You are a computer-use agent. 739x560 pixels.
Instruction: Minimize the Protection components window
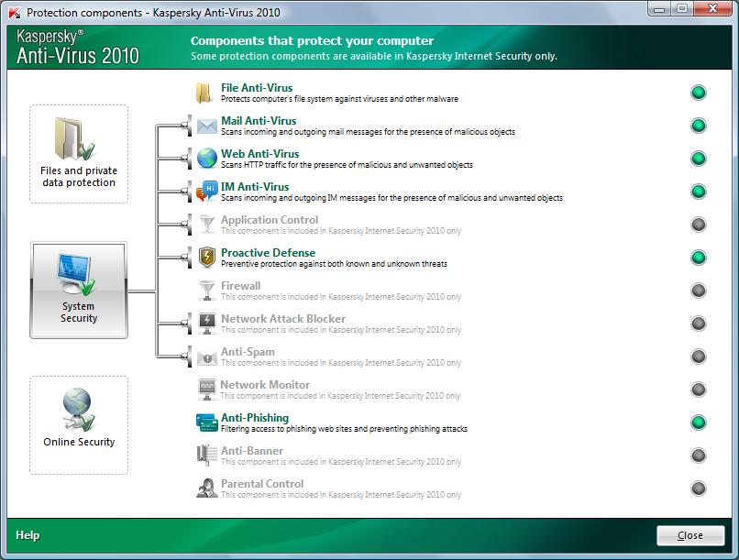pos(659,9)
